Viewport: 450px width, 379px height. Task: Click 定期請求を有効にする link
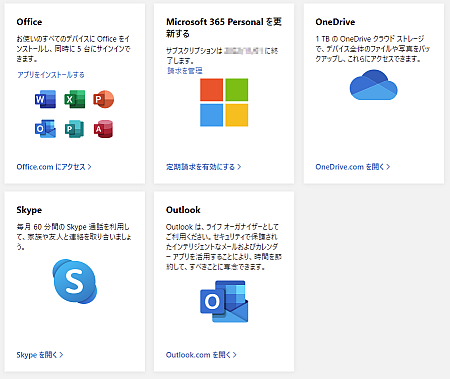click(203, 167)
